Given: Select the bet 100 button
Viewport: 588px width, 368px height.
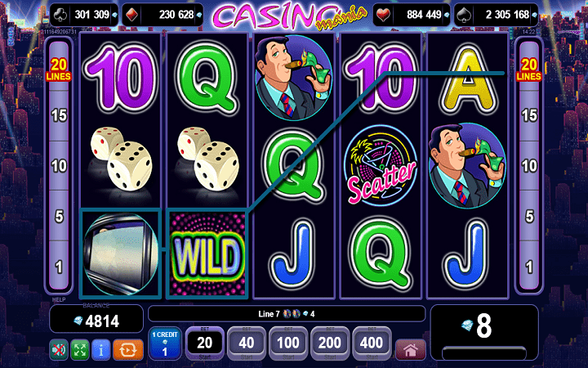Looking at the screenshot, I should [x=288, y=343].
